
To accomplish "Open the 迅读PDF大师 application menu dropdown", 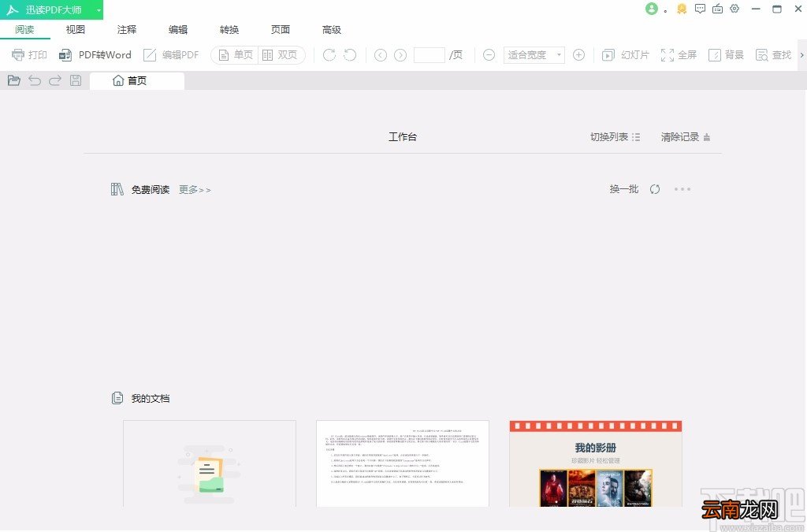I will tap(99, 10).
